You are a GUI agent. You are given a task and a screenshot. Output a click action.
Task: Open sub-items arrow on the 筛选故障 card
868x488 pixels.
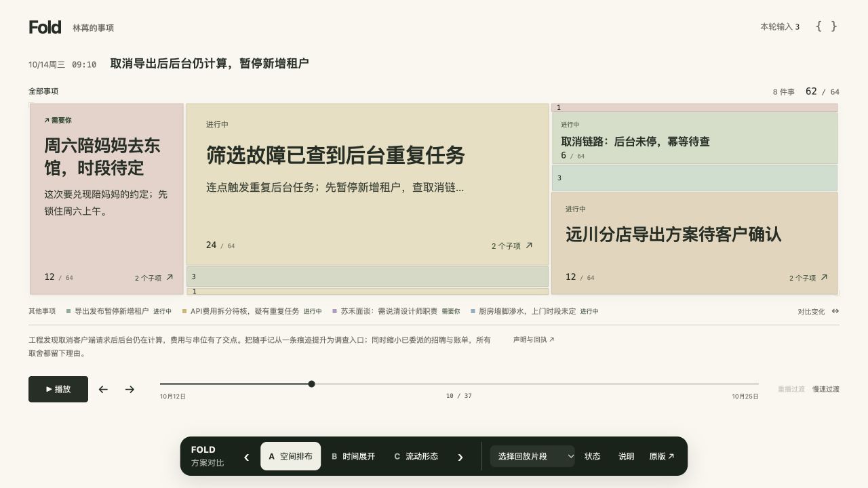(529, 245)
